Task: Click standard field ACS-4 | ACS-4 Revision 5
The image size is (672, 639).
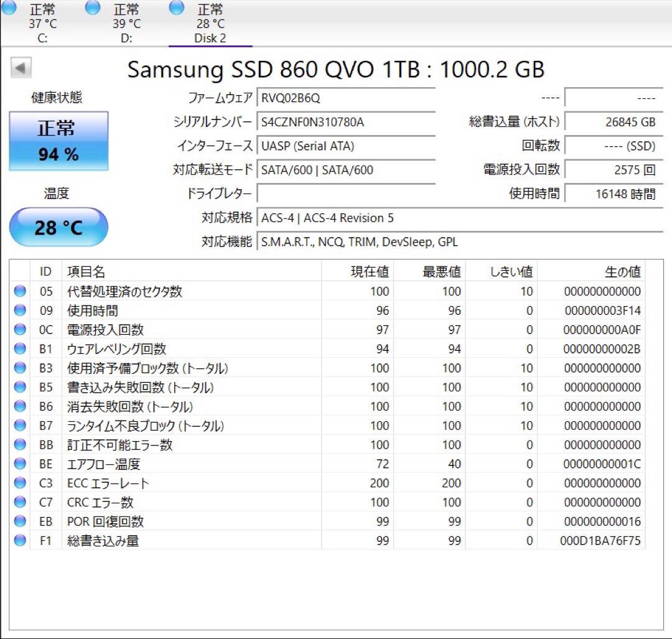Action: (460, 218)
